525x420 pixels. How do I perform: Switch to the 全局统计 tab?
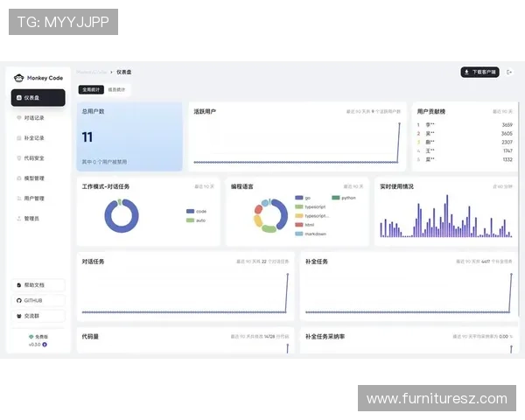pyautogui.click(x=91, y=90)
